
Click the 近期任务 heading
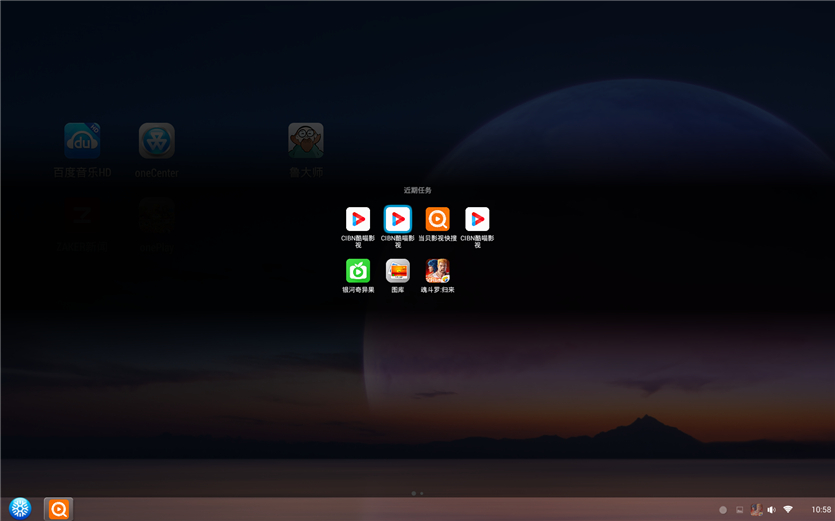click(418, 190)
